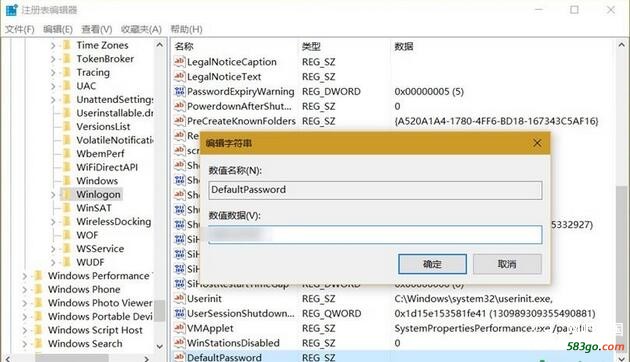
Task: Expand the UAC tree node
Action: coord(53,86)
